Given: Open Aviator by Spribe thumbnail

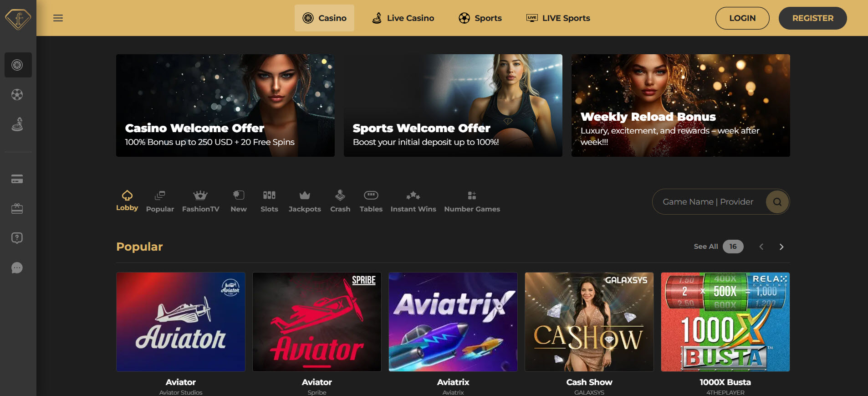Looking at the screenshot, I should 317,322.
